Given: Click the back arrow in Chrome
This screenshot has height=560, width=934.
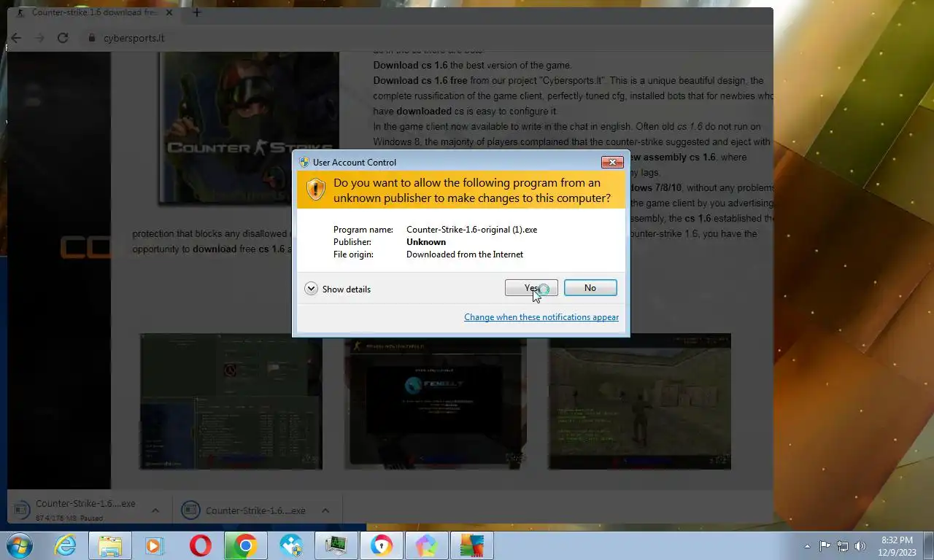Looking at the screenshot, I should pos(16,38).
